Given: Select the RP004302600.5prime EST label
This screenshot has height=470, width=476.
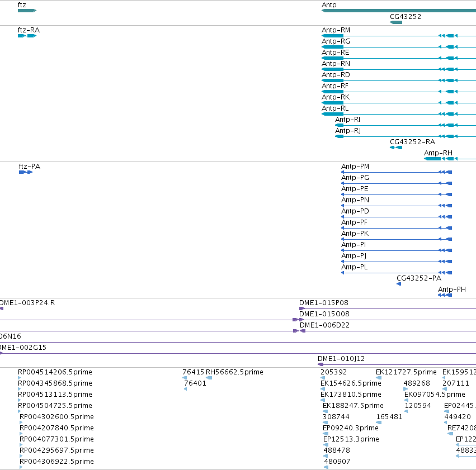Looking at the screenshot, I should (x=56, y=417).
